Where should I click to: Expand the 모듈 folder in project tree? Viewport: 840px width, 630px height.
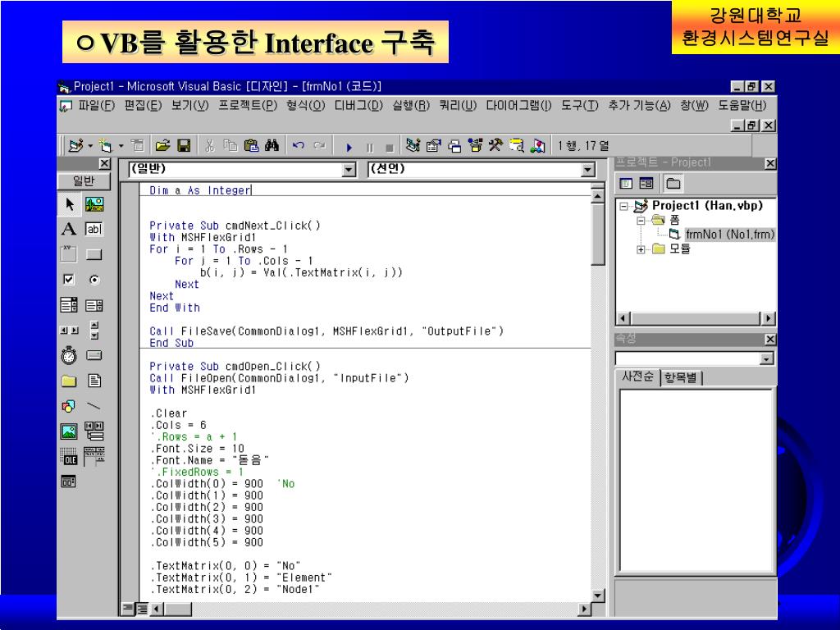tap(641, 249)
